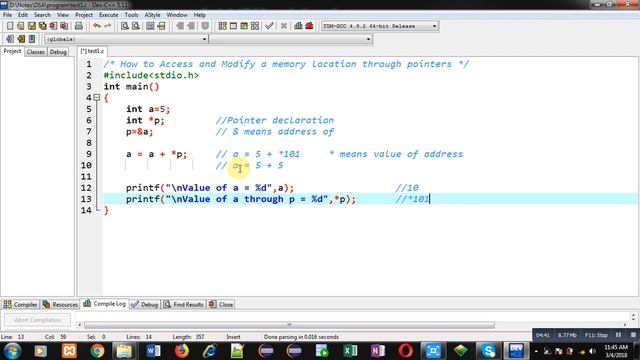Open the Debug bottom panel tab
Image resolution: width=640 pixels, height=360 pixels.
pos(144,304)
